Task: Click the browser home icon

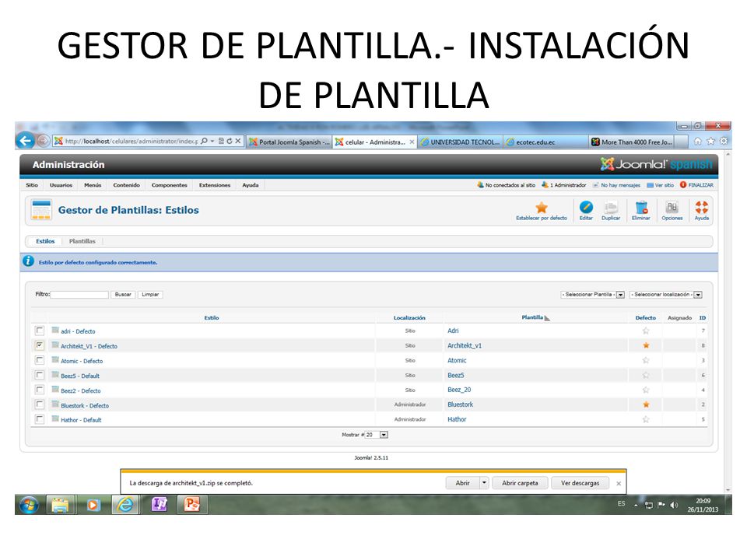Action: tap(697, 141)
